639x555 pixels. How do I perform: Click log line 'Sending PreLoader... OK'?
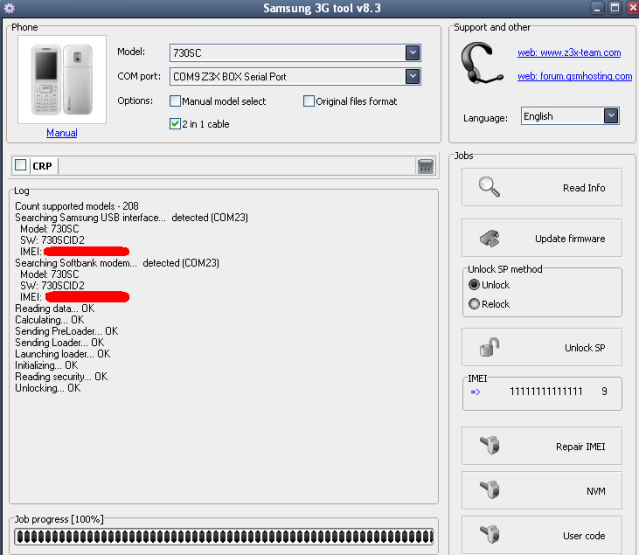tap(66, 331)
